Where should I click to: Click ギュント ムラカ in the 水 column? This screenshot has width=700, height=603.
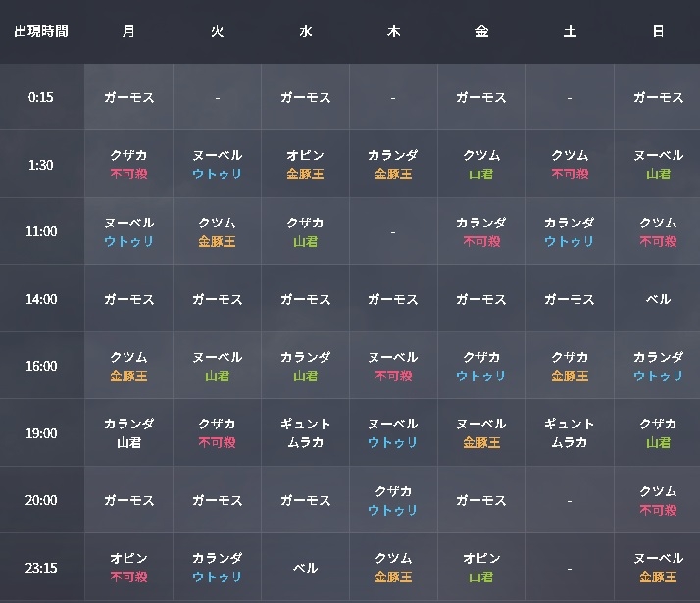[x=305, y=433]
